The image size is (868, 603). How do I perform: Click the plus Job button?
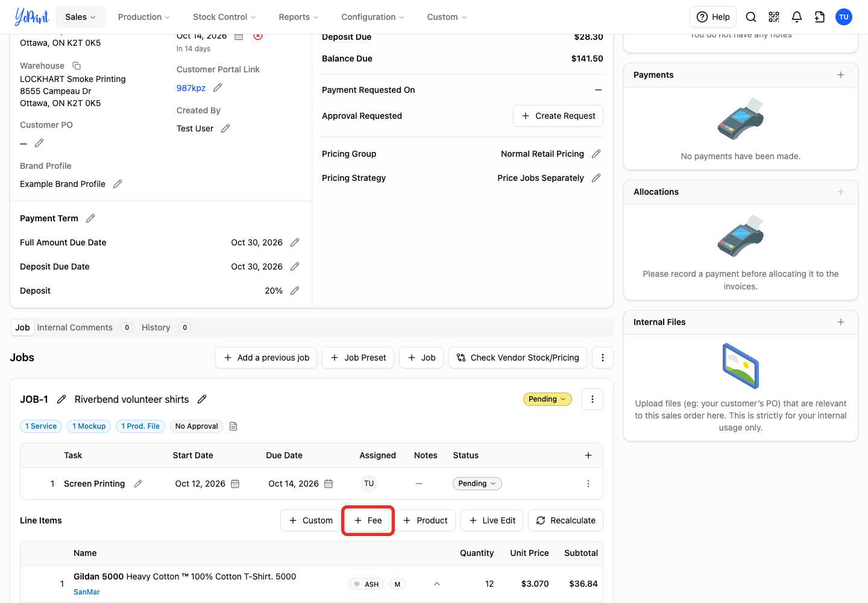(x=421, y=358)
